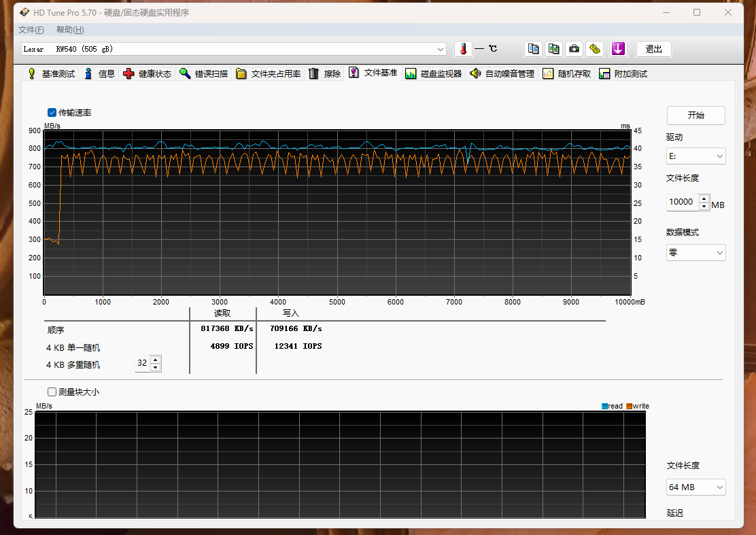Open the 文件(F) menu
The width and height of the screenshot is (756, 535).
(x=31, y=30)
